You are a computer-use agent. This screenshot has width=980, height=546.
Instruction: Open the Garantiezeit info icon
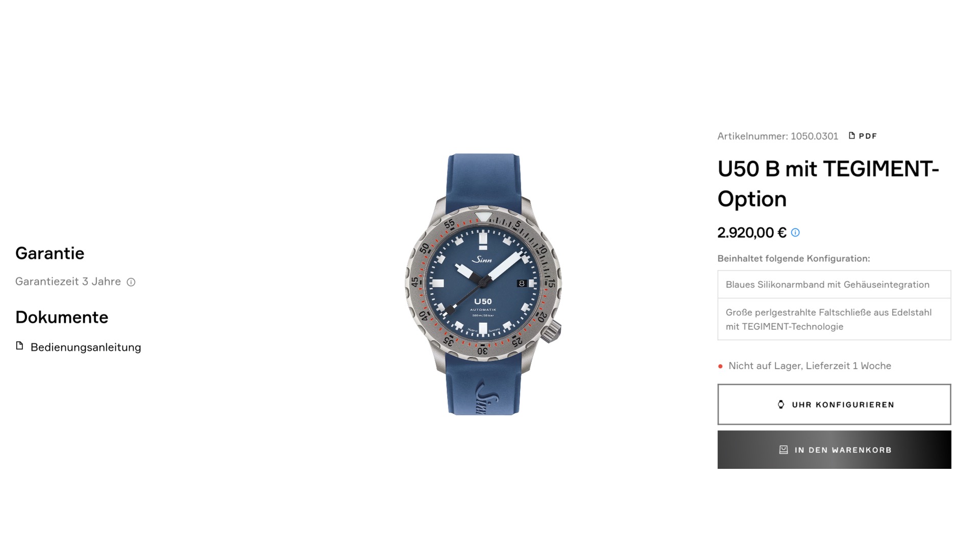pos(131,282)
